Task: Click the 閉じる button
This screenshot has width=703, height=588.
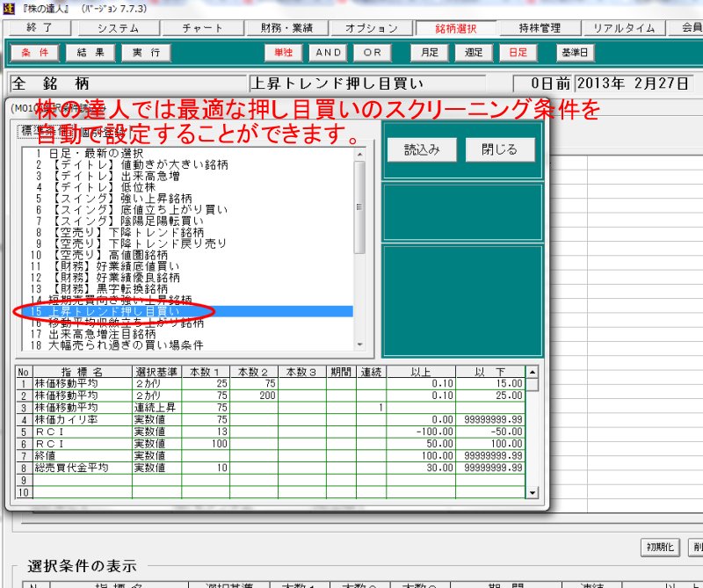Action: (500, 149)
